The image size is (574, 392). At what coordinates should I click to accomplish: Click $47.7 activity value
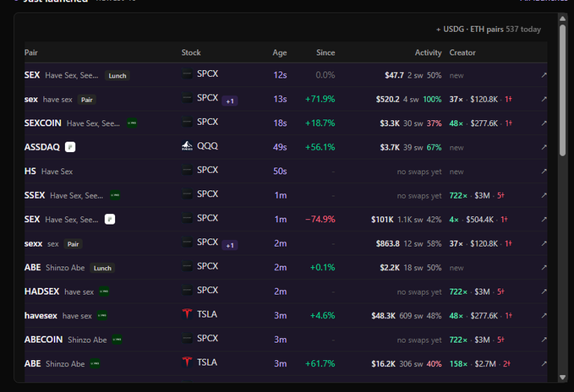[x=394, y=75]
